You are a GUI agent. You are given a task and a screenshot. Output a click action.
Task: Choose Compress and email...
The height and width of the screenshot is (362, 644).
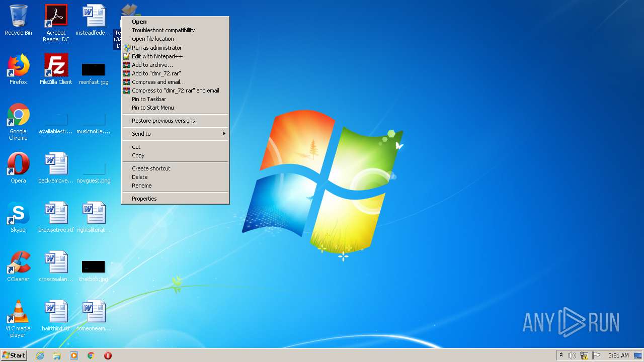pyautogui.click(x=176, y=82)
